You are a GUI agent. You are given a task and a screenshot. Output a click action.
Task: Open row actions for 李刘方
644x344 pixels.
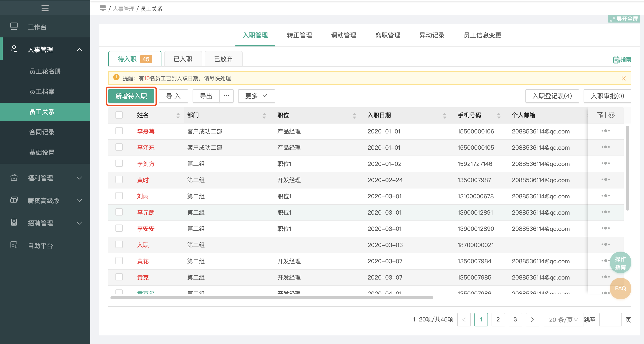coord(605,163)
